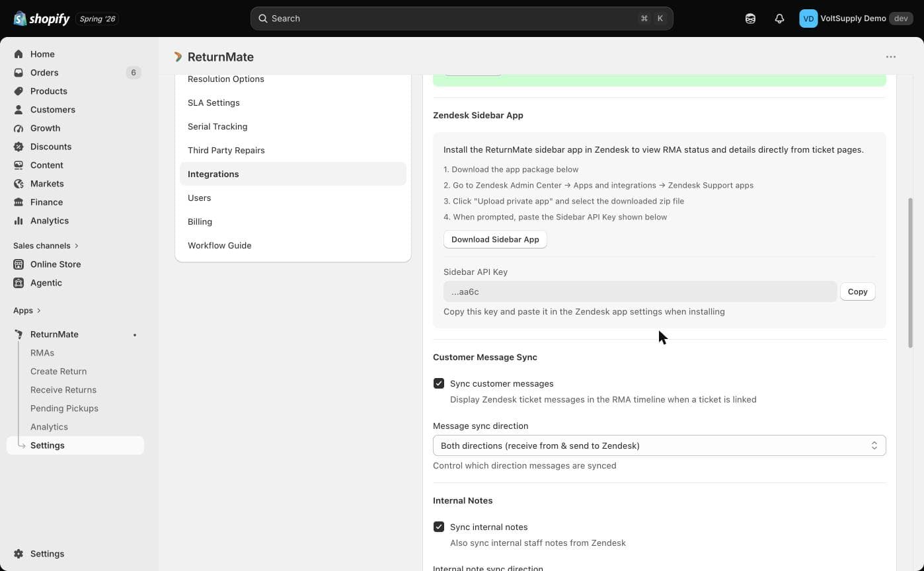Click the search magnifier icon
This screenshot has width=924, height=571.
click(x=263, y=19)
